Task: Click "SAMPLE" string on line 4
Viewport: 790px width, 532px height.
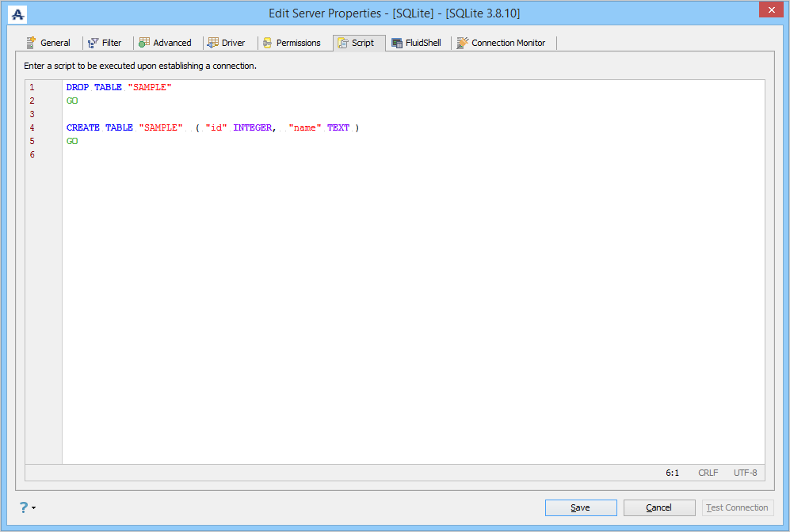Action: coord(161,127)
